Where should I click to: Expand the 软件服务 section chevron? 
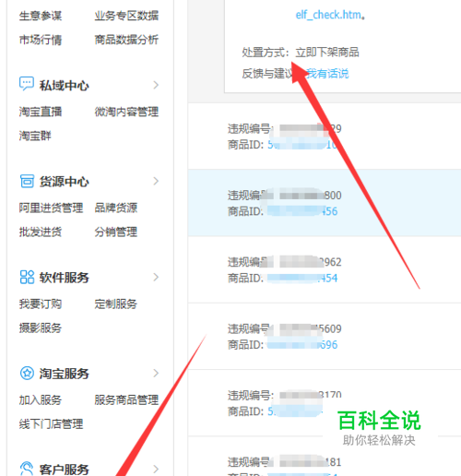[x=156, y=277]
